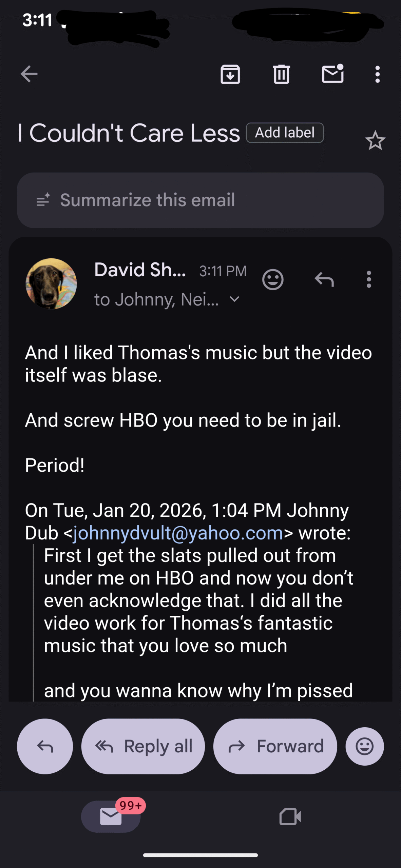Open the top overflow menu

[x=377, y=74]
